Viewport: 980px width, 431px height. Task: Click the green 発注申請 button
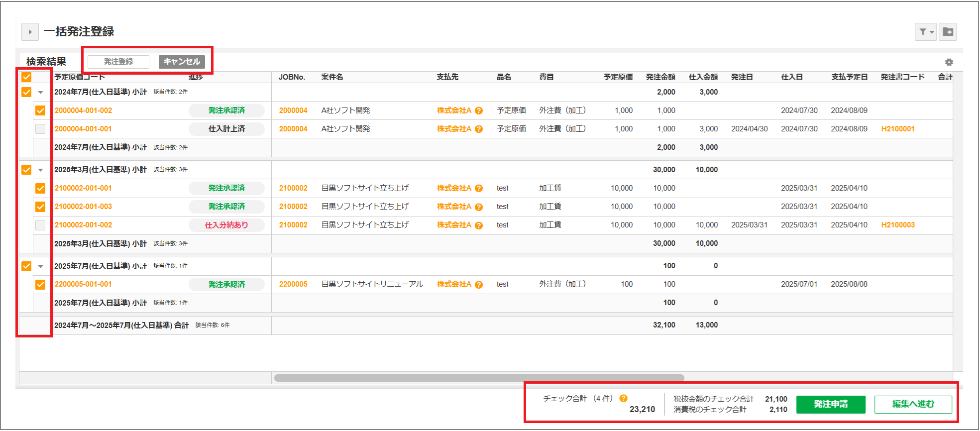(x=831, y=404)
